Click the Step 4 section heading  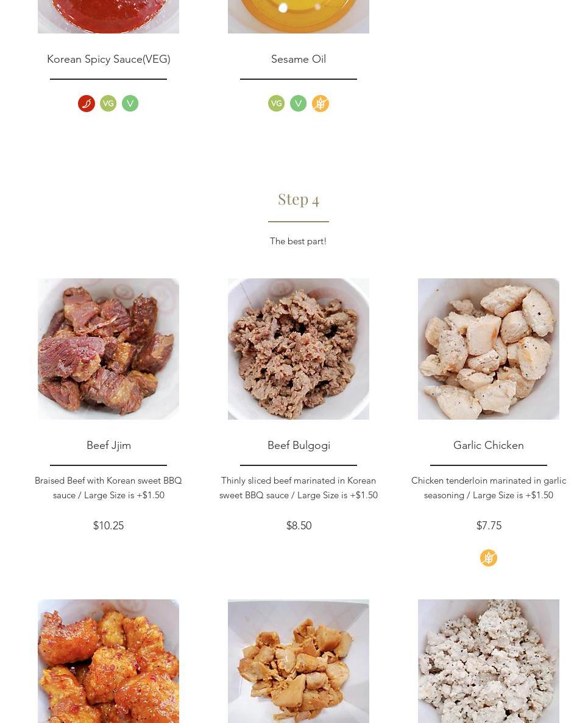point(299,200)
